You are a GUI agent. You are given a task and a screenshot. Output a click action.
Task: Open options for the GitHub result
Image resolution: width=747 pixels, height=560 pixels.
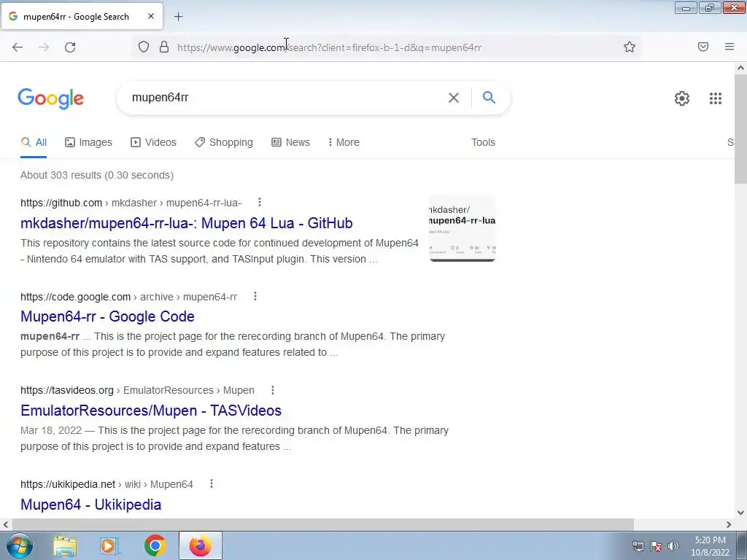(260, 203)
